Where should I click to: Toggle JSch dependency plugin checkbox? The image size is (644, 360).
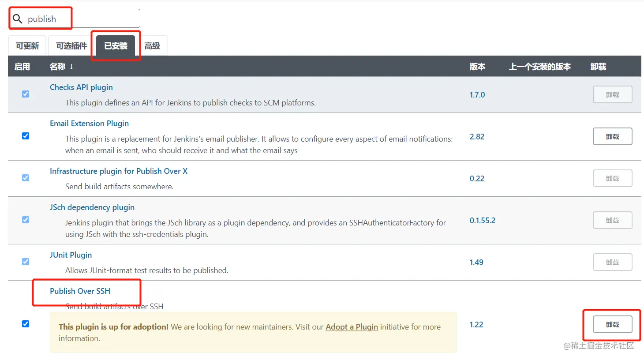[x=26, y=220]
